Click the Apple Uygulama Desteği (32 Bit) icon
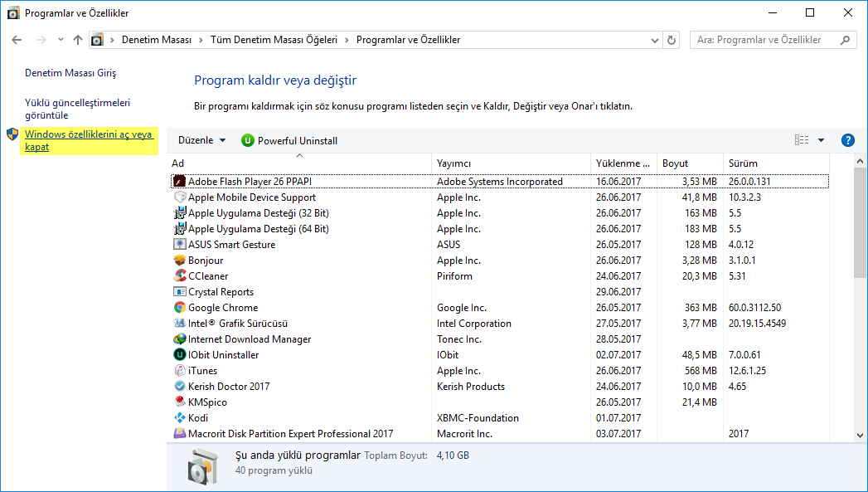This screenshot has width=868, height=492. point(179,212)
